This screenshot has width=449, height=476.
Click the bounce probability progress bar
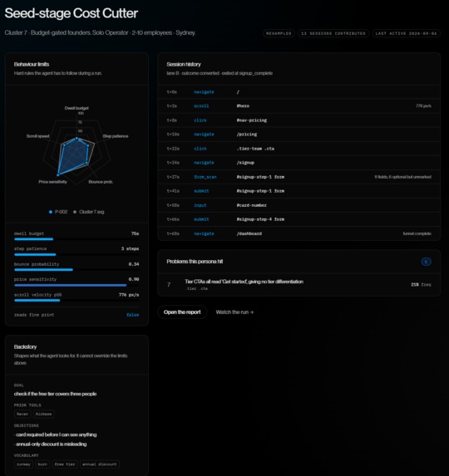click(x=76, y=270)
